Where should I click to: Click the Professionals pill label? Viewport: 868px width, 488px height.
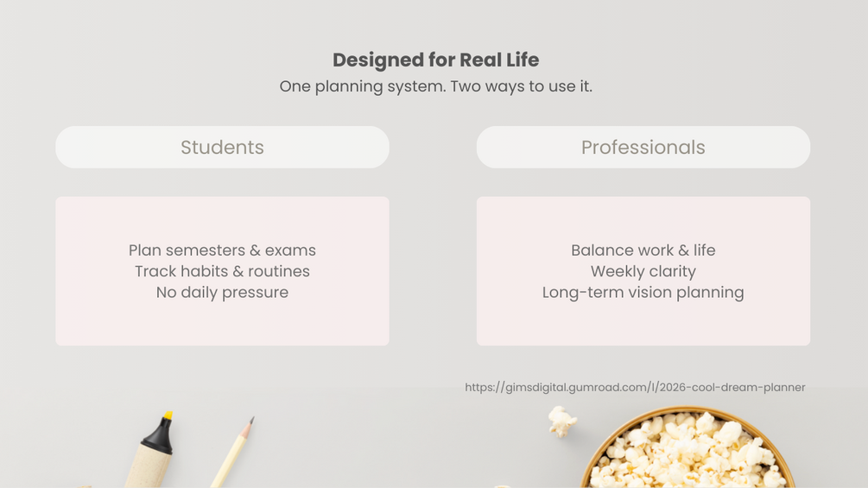coord(643,148)
